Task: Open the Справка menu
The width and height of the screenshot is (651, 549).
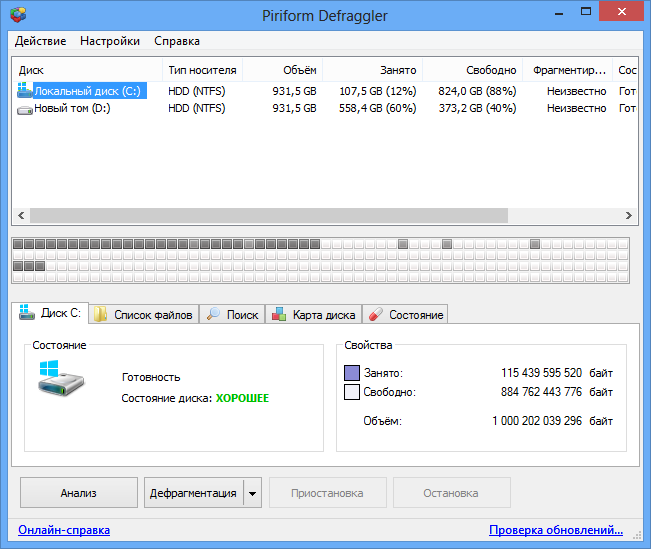Action: (x=177, y=41)
